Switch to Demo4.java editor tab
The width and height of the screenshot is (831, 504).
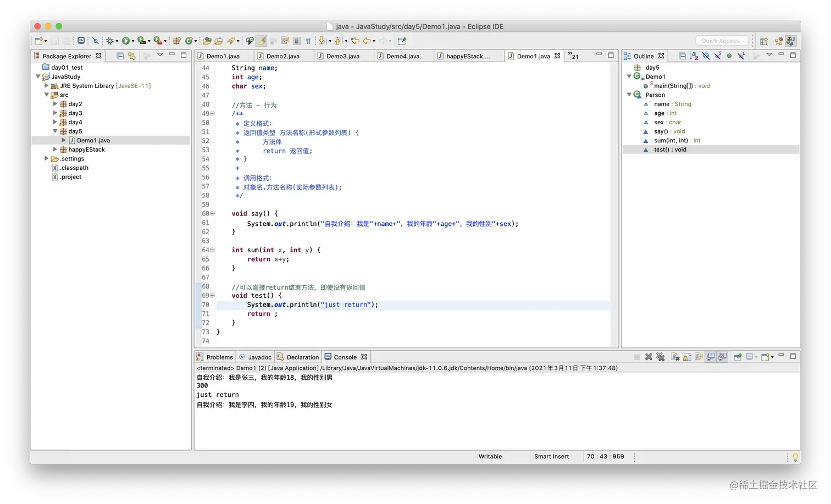pyautogui.click(x=403, y=56)
